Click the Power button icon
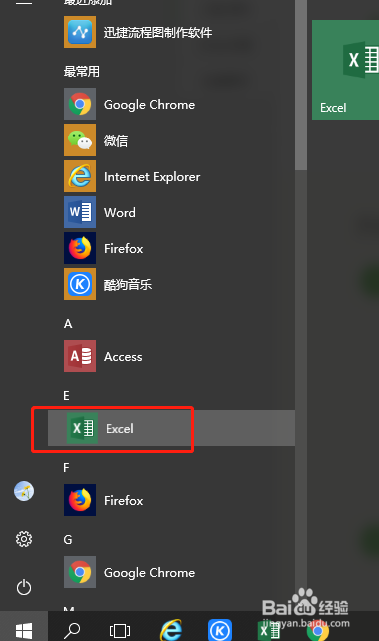 (x=24, y=587)
